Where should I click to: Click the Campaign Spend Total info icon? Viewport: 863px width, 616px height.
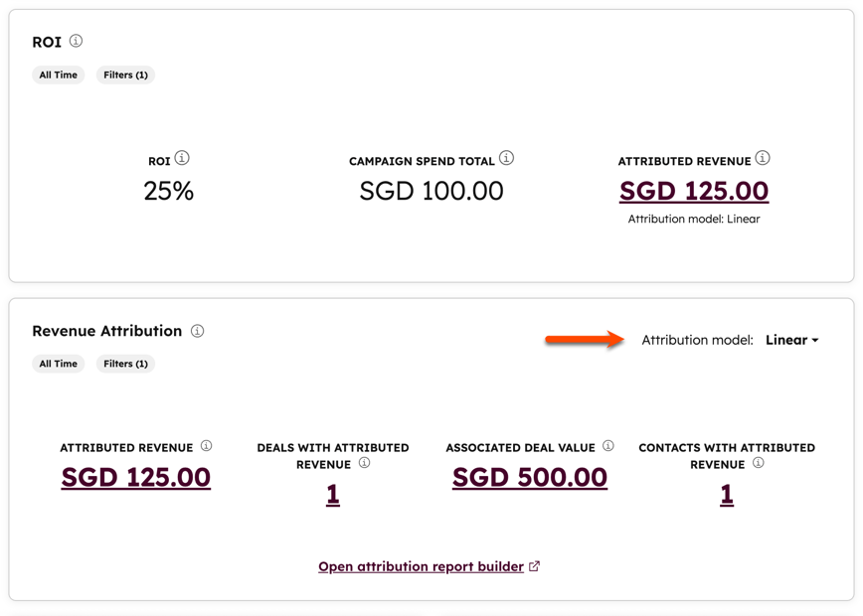point(505,157)
